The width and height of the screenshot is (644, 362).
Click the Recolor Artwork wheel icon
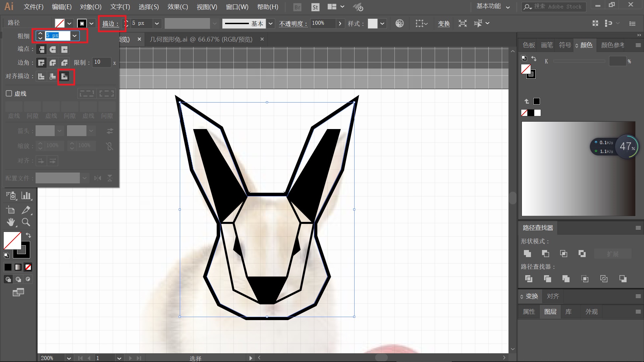pyautogui.click(x=399, y=23)
